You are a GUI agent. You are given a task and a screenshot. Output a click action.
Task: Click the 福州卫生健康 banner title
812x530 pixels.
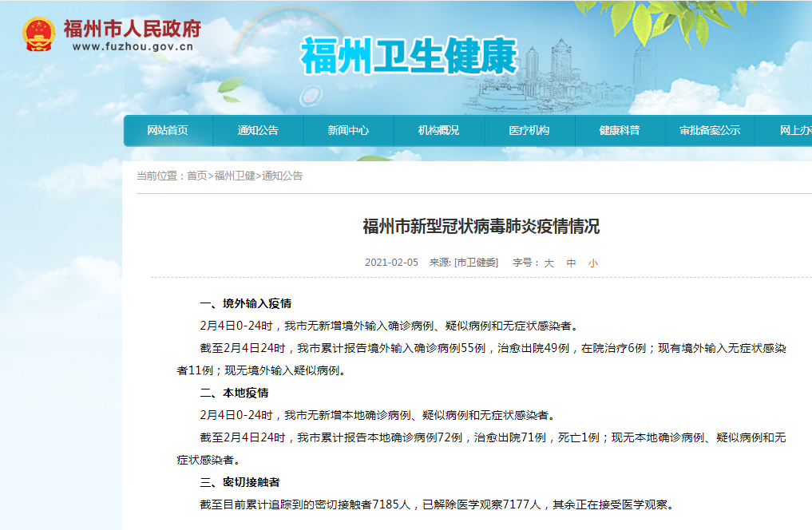tap(409, 56)
